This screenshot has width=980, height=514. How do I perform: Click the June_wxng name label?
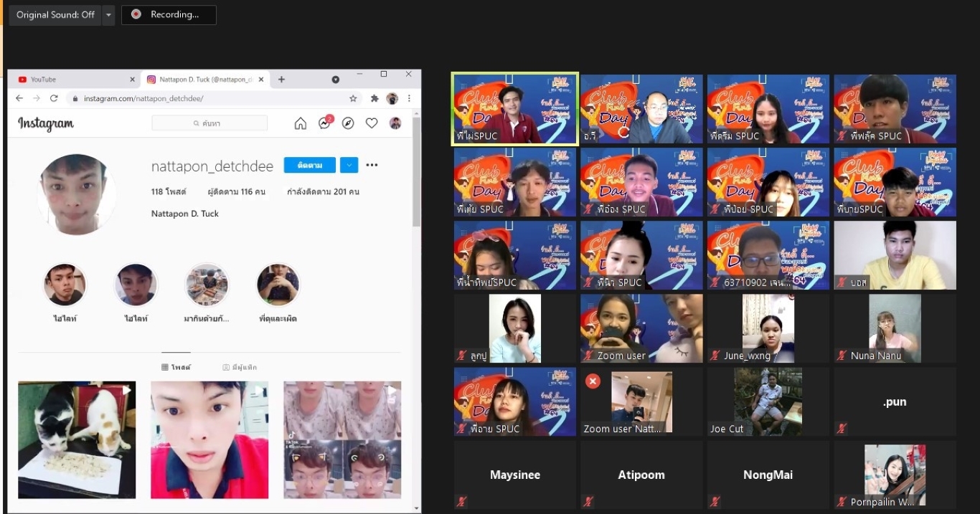[747, 356]
